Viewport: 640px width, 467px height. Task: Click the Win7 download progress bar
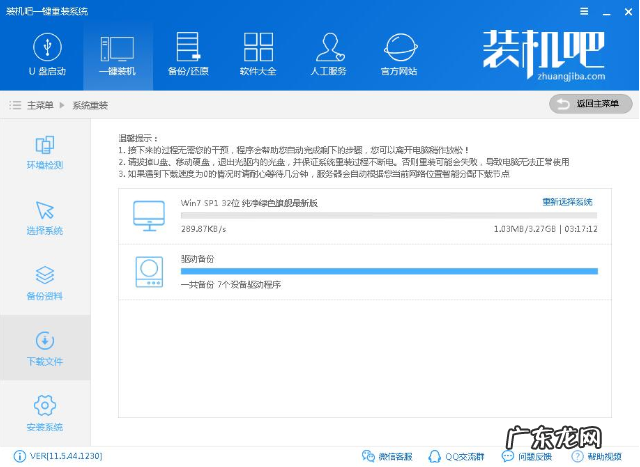389,215
